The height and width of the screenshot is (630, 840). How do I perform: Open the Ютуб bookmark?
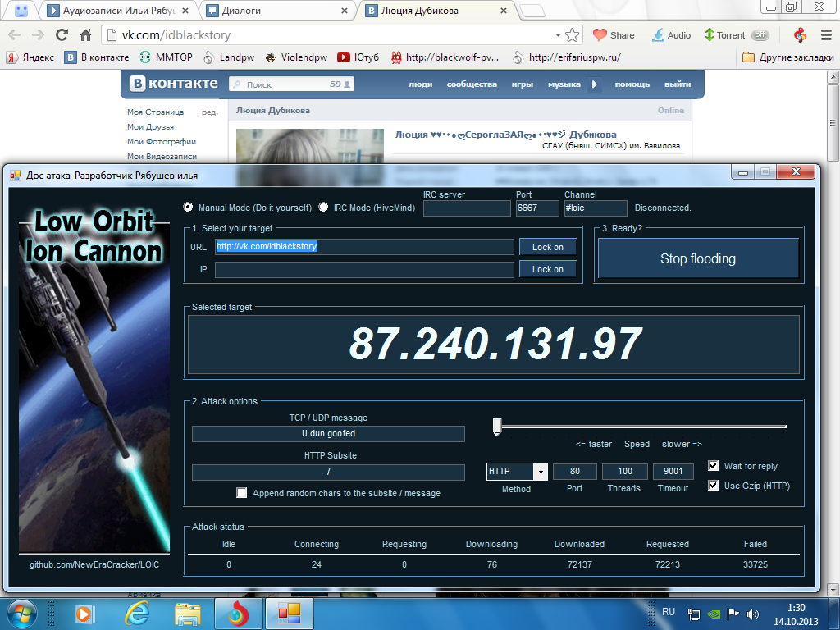coord(358,57)
